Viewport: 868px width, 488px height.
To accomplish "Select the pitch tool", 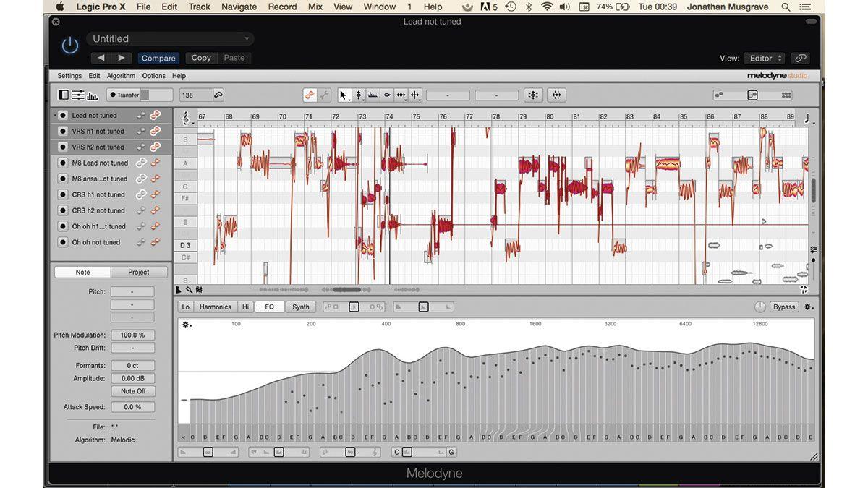I will point(358,95).
